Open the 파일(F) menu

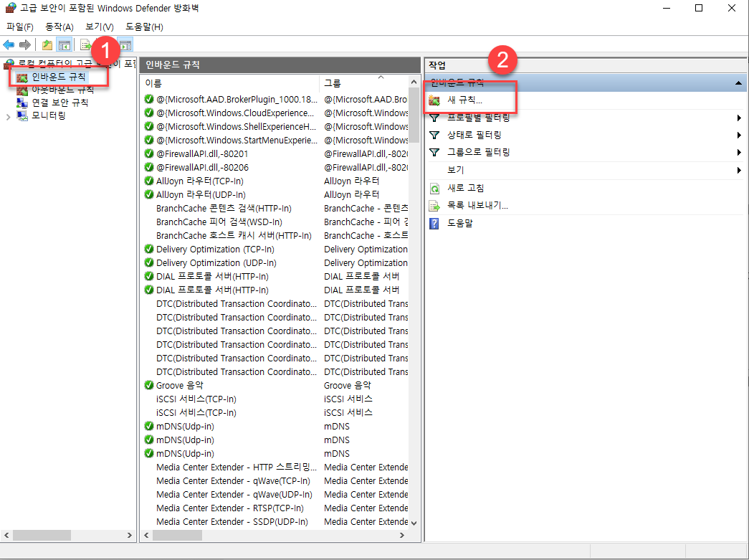(19, 27)
